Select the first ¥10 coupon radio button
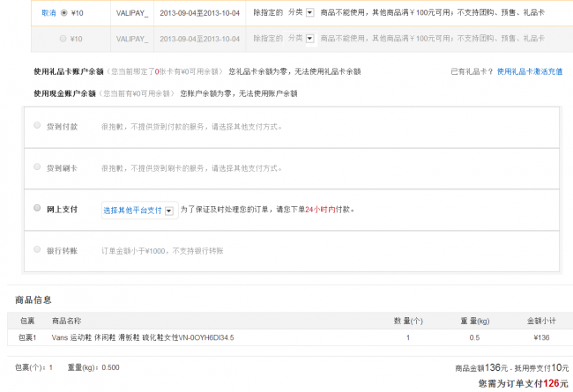Viewport: 573px width, 392px height. (x=63, y=13)
